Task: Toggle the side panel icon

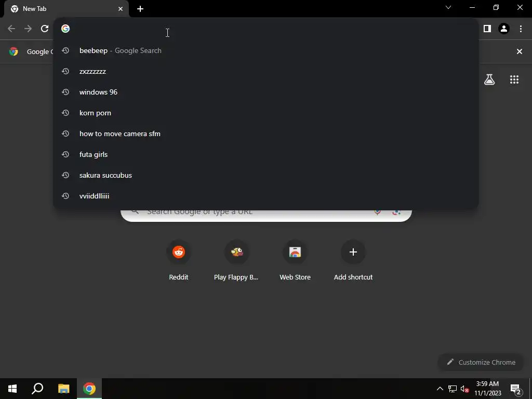Action: (487, 29)
